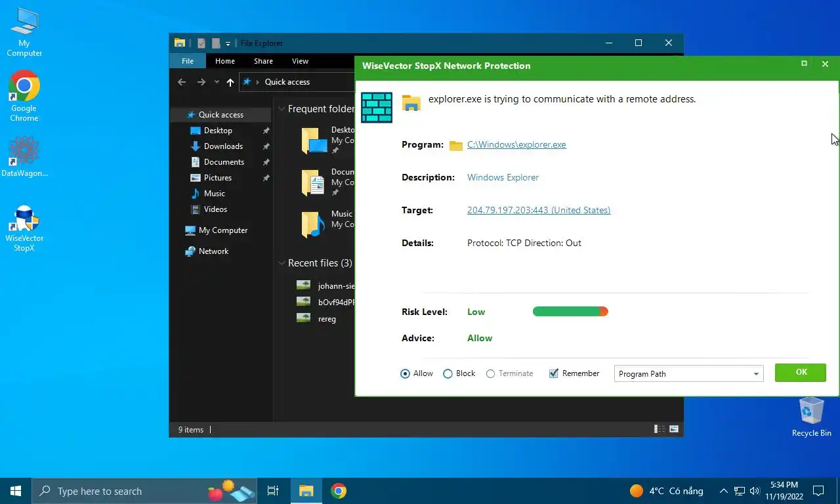Click the volume icon in system tray

[x=755, y=491]
